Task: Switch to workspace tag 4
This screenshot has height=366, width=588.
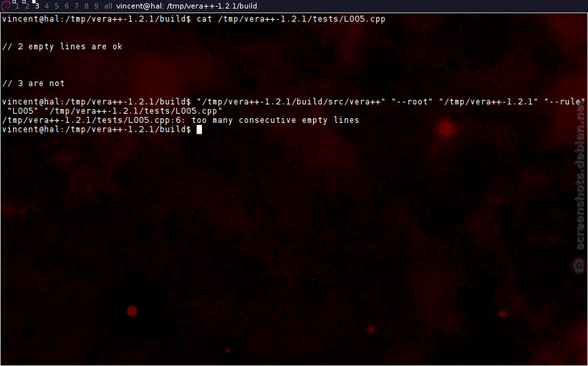Action: pos(46,6)
